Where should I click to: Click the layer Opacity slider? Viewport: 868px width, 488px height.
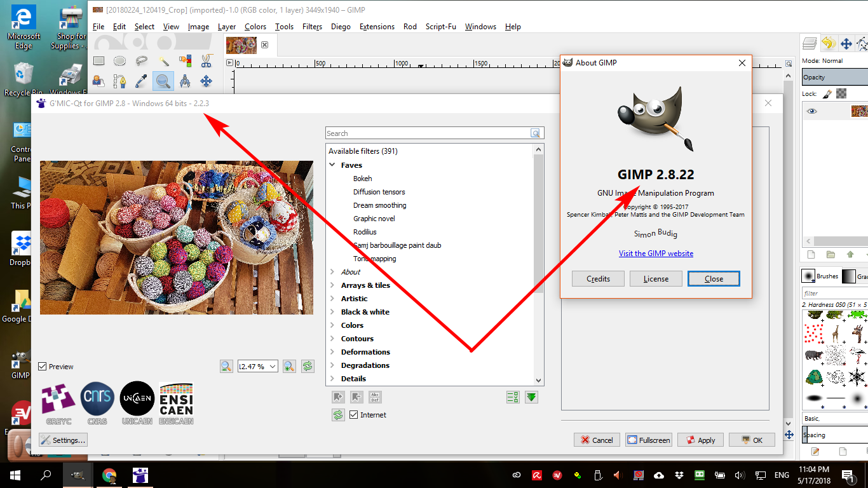(x=834, y=78)
